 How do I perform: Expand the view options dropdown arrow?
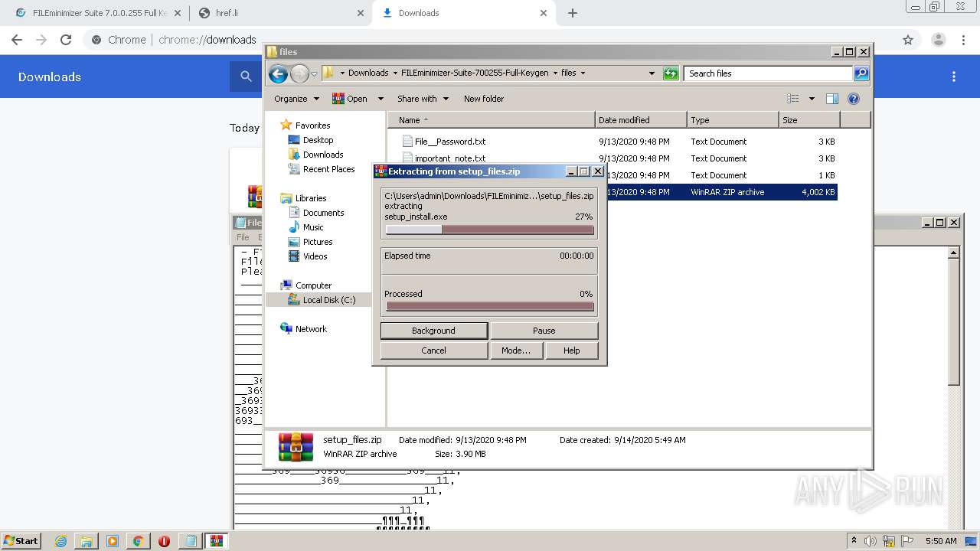(812, 99)
